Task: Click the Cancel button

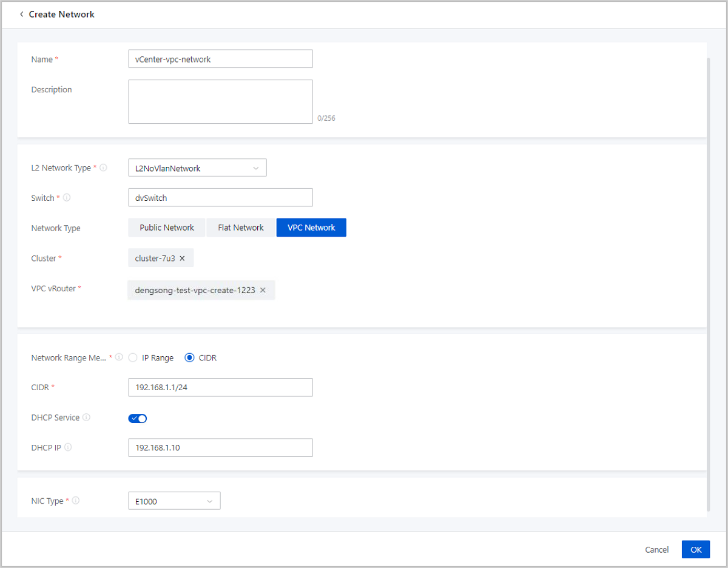Action: (x=656, y=549)
